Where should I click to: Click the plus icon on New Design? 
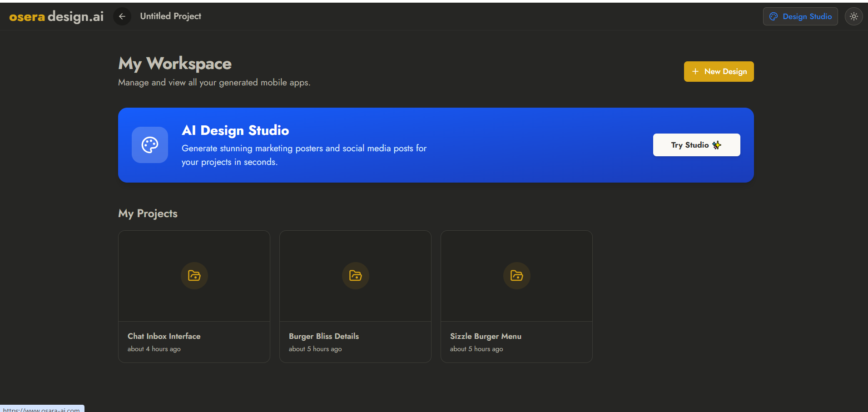click(x=695, y=71)
